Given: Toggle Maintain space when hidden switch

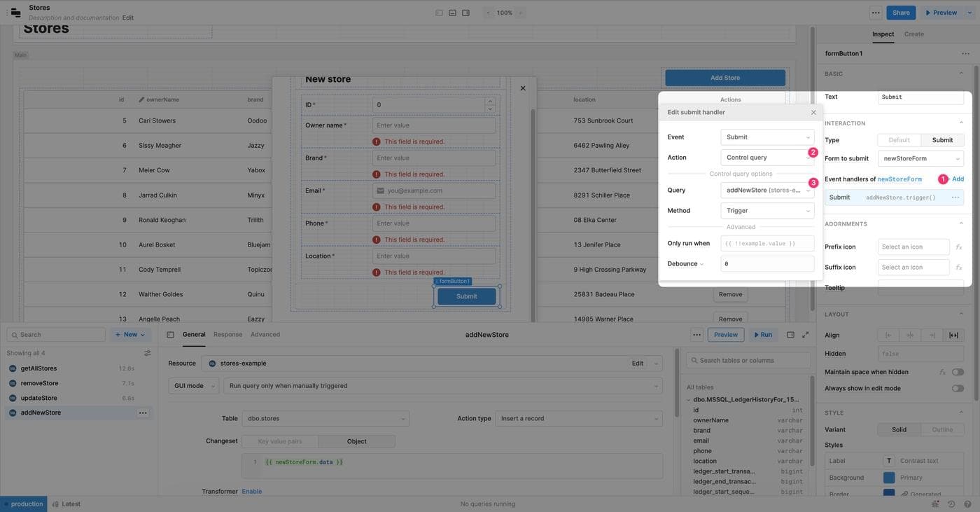Looking at the screenshot, I should point(957,372).
